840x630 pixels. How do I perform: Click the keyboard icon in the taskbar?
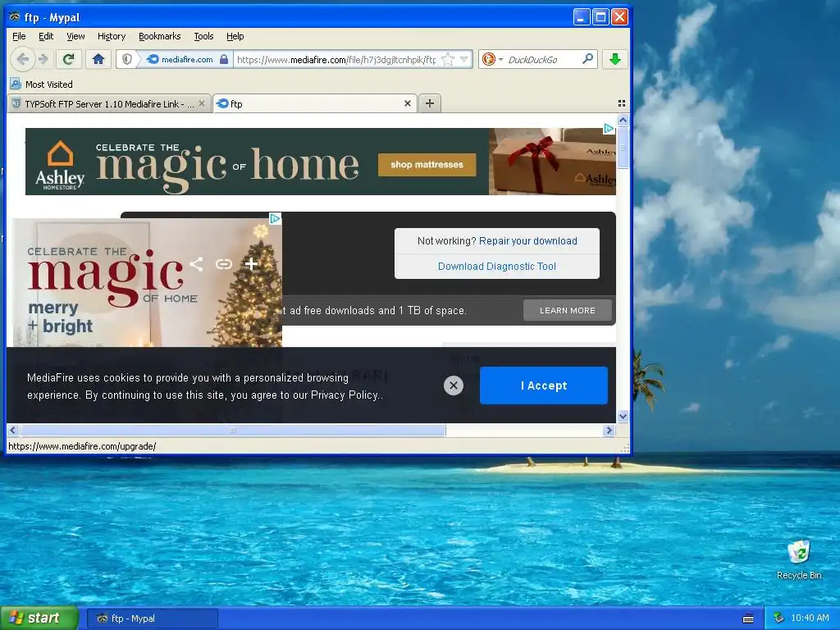[x=748, y=619]
